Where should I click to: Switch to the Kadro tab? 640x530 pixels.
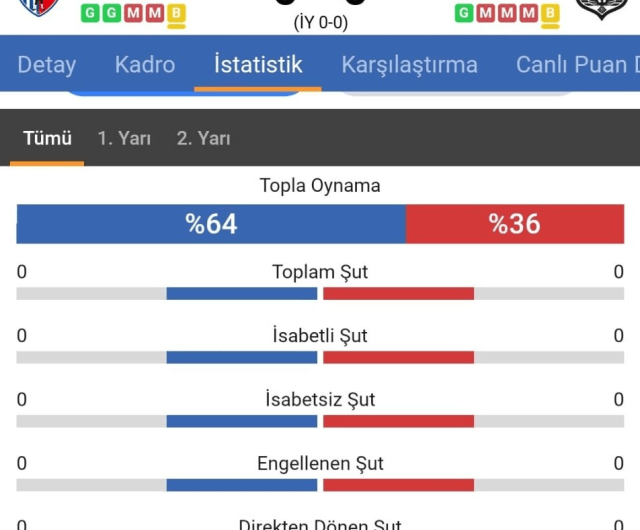tap(145, 65)
